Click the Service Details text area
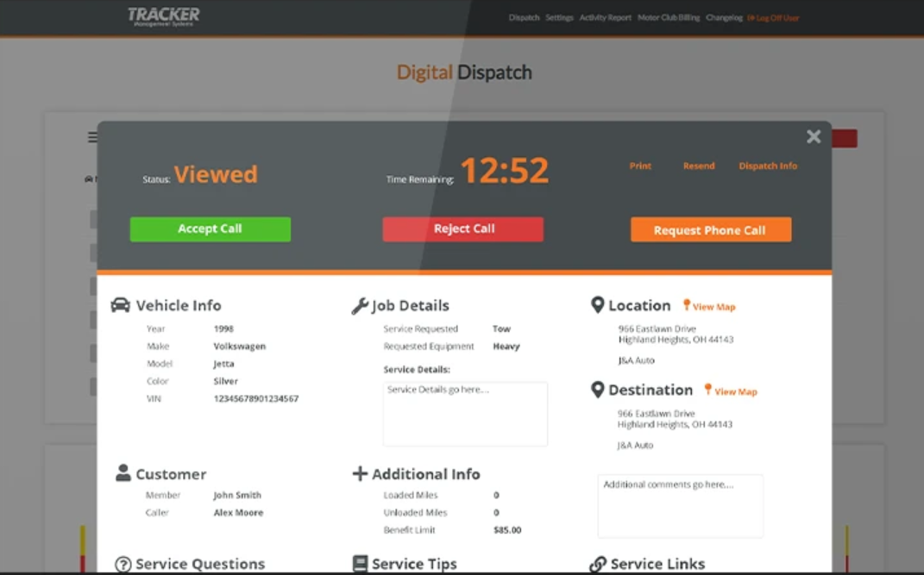The height and width of the screenshot is (575, 924). tap(466, 414)
